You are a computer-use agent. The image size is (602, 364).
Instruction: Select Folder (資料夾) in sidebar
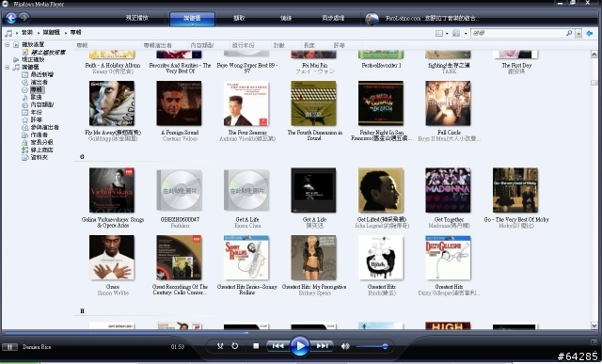pos(35,157)
